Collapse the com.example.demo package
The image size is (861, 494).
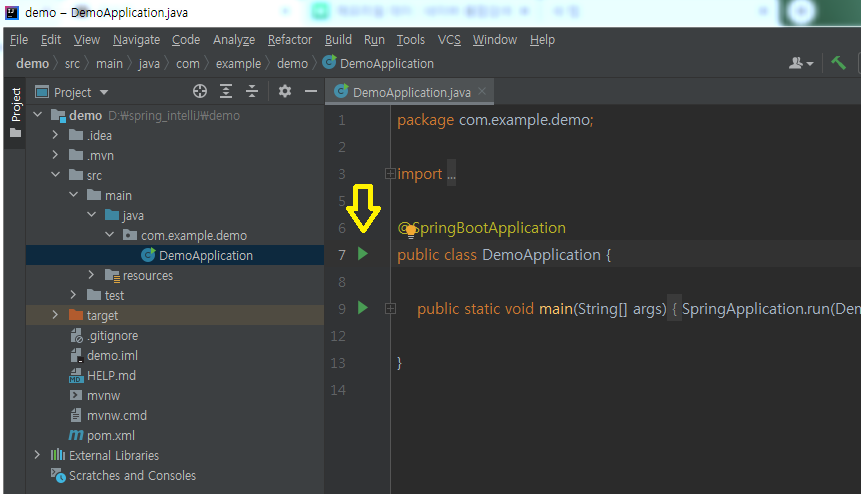pyautogui.click(x=110, y=235)
